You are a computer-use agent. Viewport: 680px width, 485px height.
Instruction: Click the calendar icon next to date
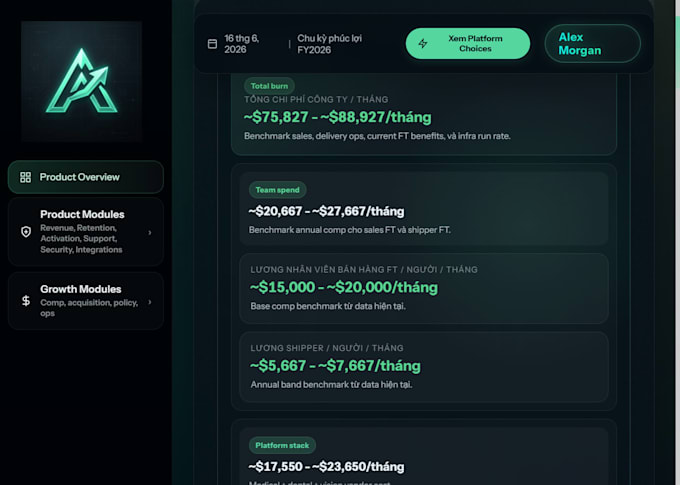coord(212,44)
